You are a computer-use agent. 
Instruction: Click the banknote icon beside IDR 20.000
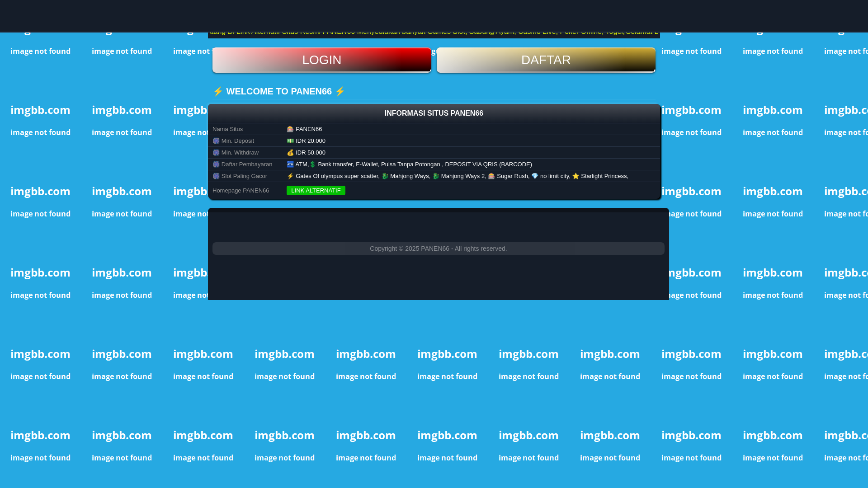pos(290,141)
